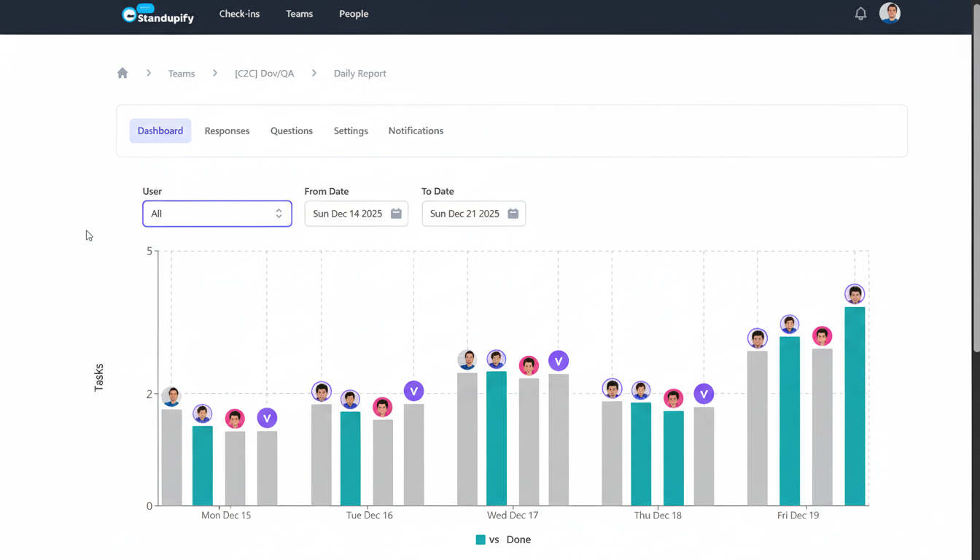Click the profile avatar in the top bar
This screenshot has width=980, height=560.
click(x=890, y=13)
